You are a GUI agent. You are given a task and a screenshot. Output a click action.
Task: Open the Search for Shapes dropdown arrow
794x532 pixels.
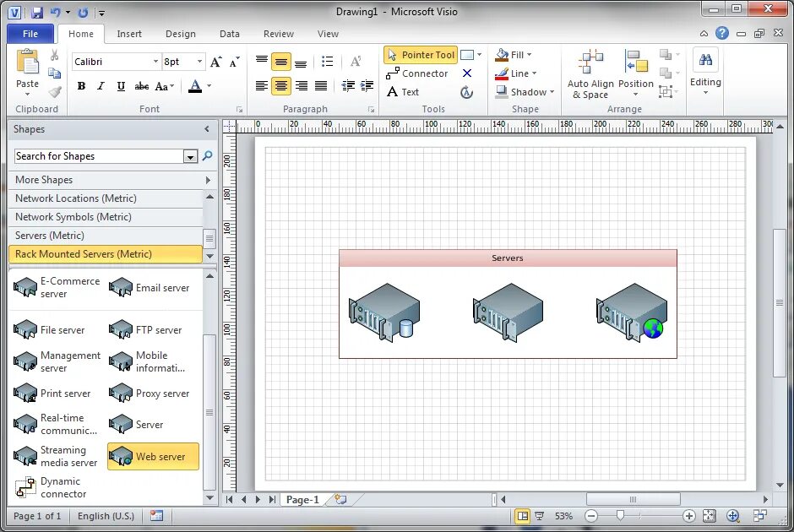tap(190, 156)
